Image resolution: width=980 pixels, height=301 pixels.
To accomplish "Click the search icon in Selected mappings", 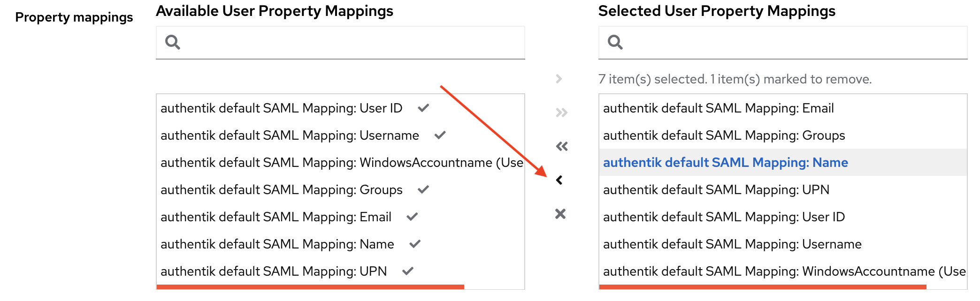I will tap(615, 42).
